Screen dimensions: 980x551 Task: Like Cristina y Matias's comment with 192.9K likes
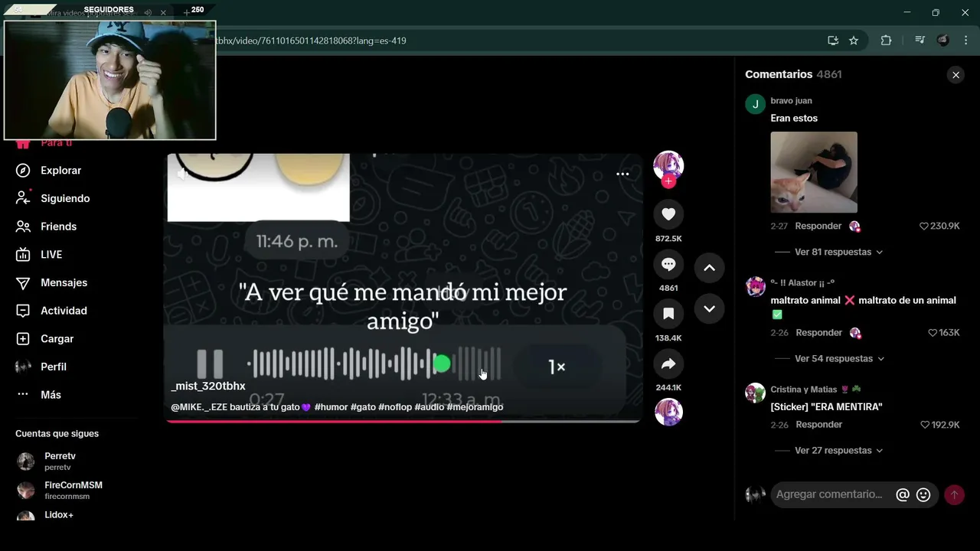[x=924, y=425]
